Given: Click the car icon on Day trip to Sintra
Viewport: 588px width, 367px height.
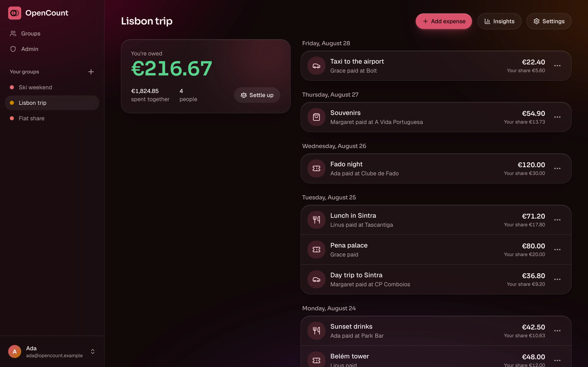Looking at the screenshot, I should (x=316, y=279).
